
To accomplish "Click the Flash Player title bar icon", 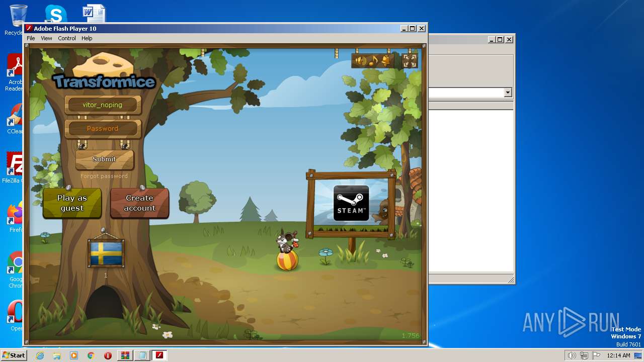I will (29, 29).
